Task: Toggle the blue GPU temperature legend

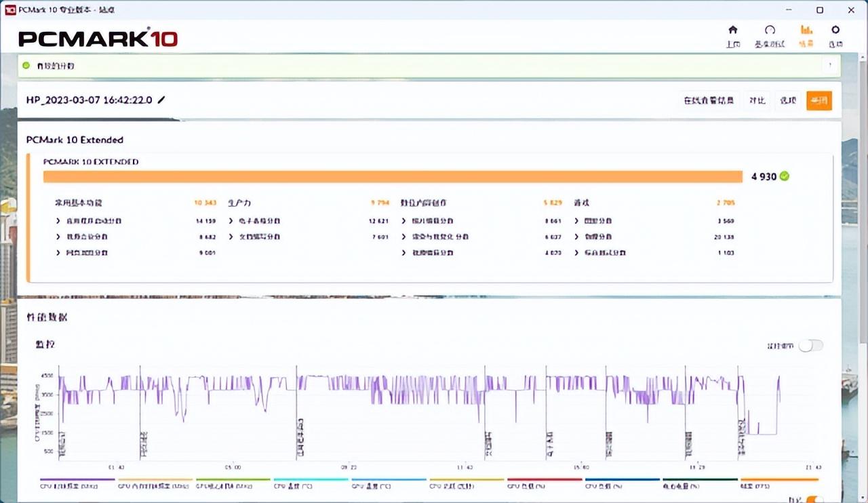Action: (x=389, y=483)
